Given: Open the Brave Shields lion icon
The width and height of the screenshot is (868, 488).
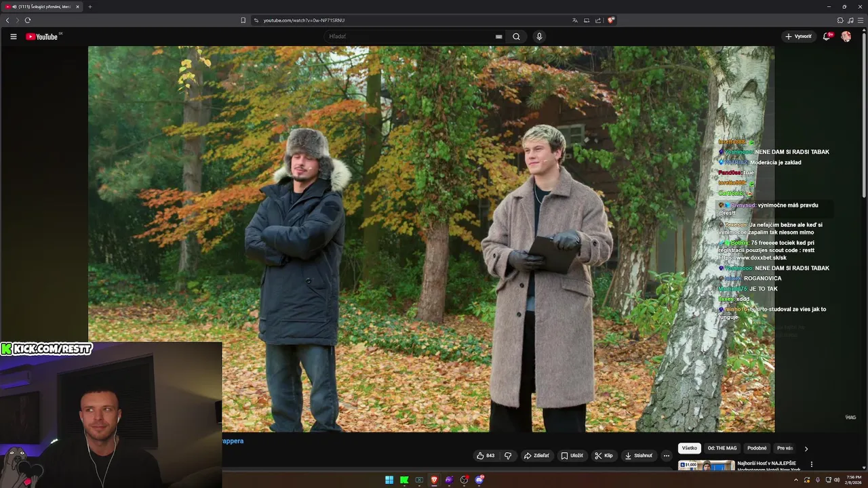Looking at the screenshot, I should 610,20.
